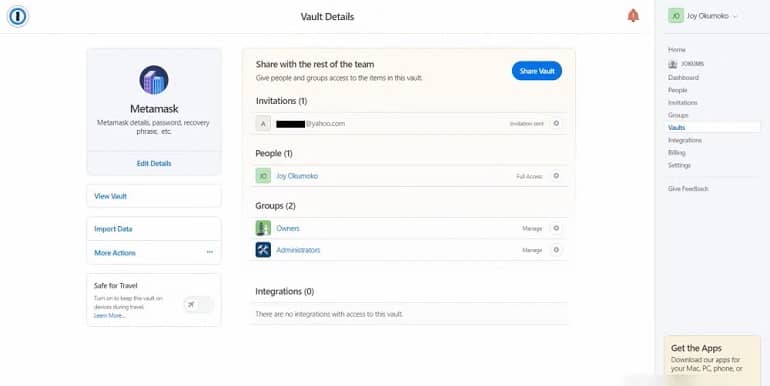The width and height of the screenshot is (770, 386).
Task: Open gear settings for the yahoo.com invitation
Action: tap(556, 123)
